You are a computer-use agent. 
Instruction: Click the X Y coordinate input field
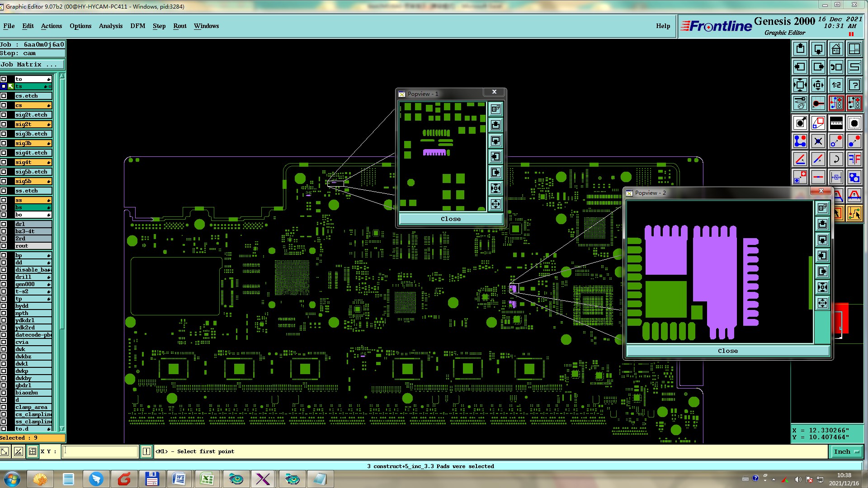point(100,451)
